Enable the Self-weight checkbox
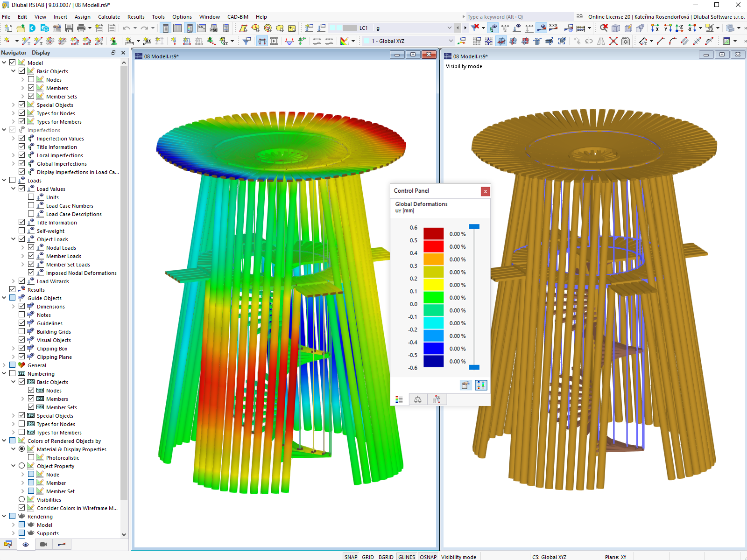This screenshot has width=747, height=560. (x=21, y=231)
